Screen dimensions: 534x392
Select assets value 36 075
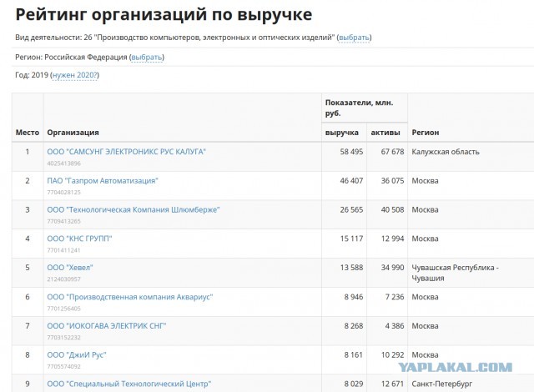(x=392, y=181)
